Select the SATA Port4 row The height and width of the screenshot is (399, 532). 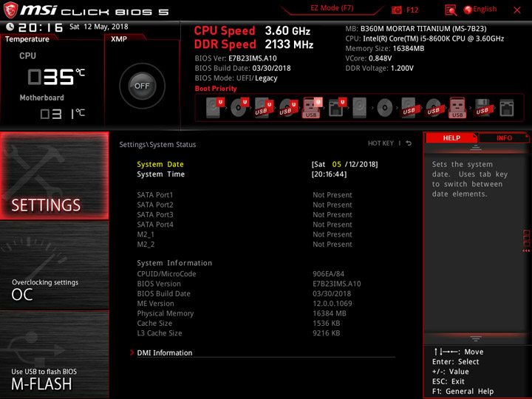[245, 225]
